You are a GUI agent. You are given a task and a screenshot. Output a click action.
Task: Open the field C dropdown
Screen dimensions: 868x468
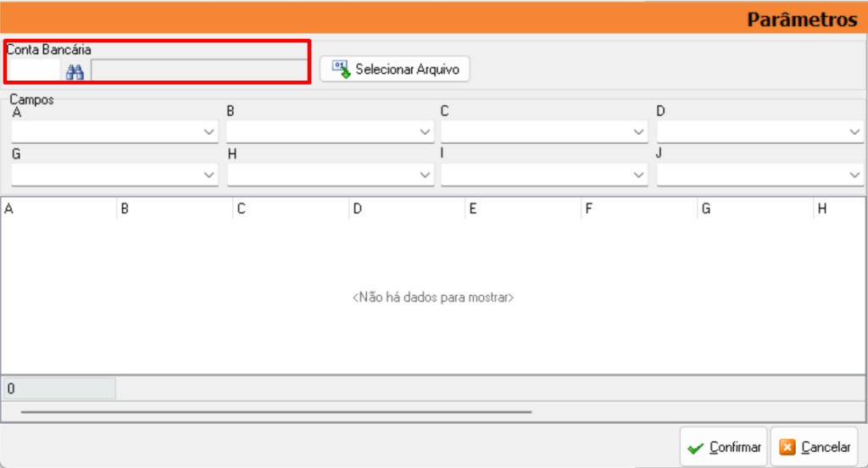tap(544, 131)
